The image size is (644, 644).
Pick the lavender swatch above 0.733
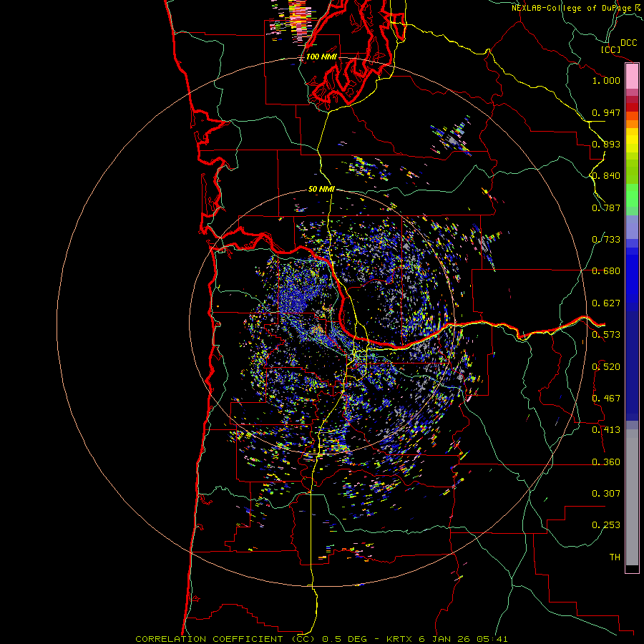point(632,227)
